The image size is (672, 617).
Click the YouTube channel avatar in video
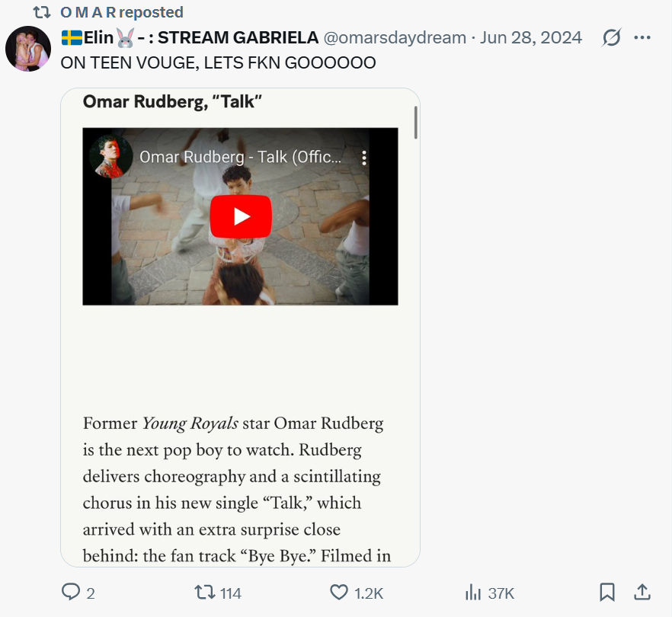coord(107,158)
